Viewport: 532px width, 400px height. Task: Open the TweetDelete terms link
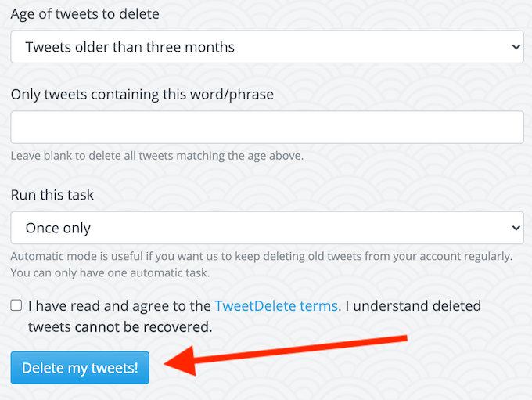275,305
